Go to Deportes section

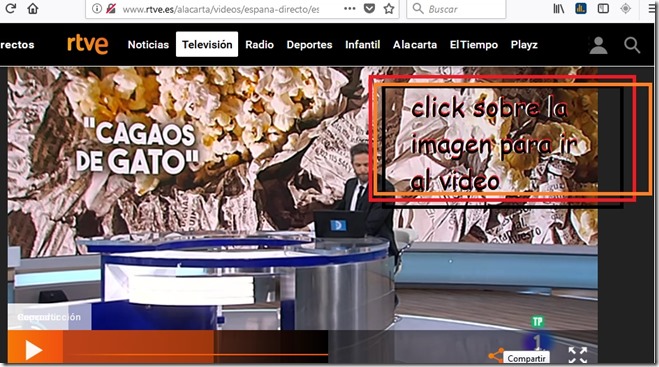coord(309,45)
